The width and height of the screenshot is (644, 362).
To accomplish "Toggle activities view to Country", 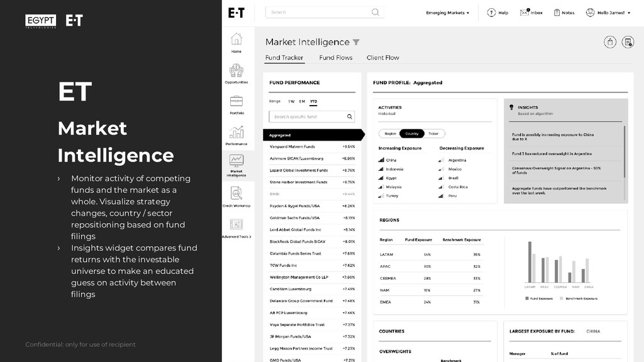I will [411, 134].
